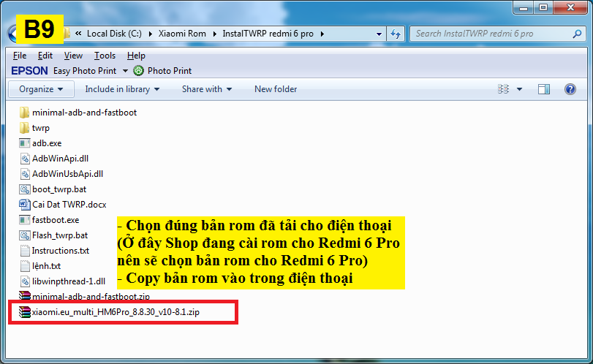
Task: Open the Easy Photo Print dropdown arrow
Action: pos(125,71)
